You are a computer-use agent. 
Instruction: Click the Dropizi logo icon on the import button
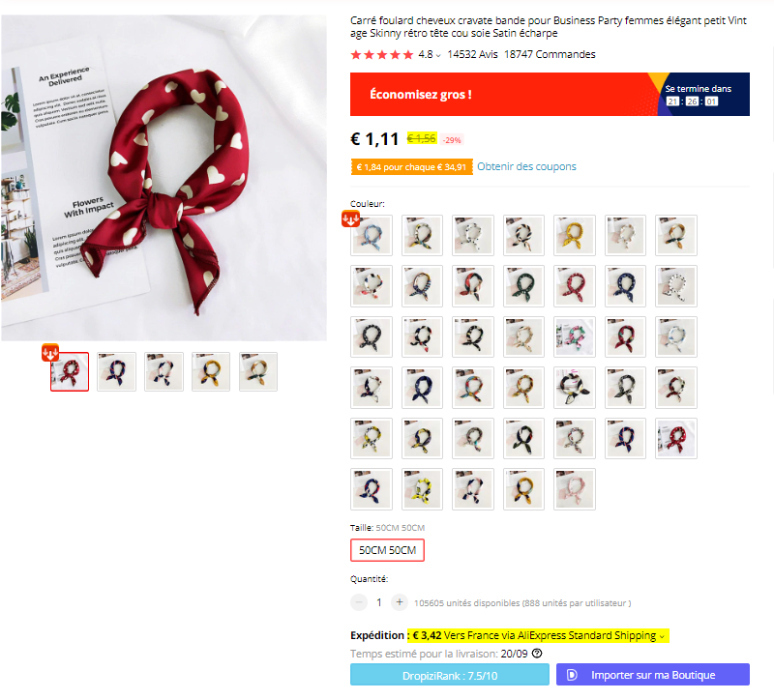[x=572, y=675]
